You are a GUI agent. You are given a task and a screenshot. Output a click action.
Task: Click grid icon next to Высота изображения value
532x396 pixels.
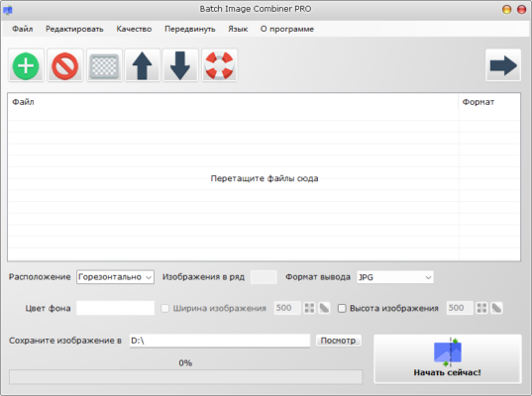pos(481,308)
